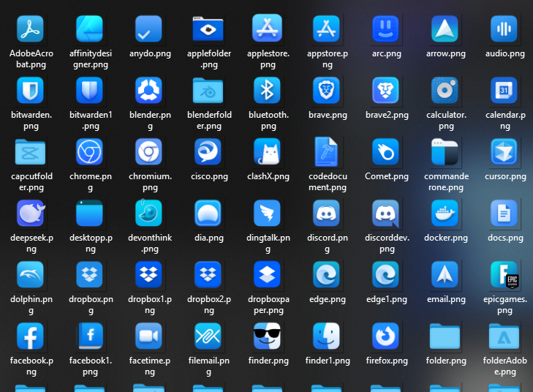Click the arc.png smiley icon
This screenshot has width=533, height=392.
385,29
